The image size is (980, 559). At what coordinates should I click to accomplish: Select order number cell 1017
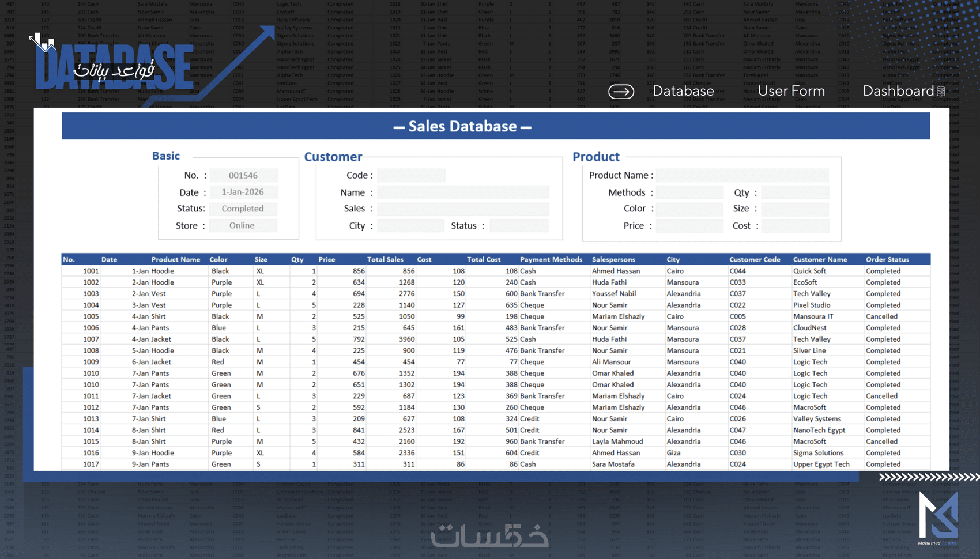[x=91, y=464]
